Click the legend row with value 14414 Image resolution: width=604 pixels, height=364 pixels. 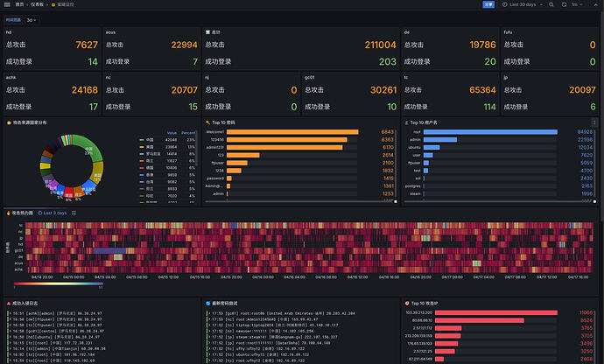tap(167, 154)
